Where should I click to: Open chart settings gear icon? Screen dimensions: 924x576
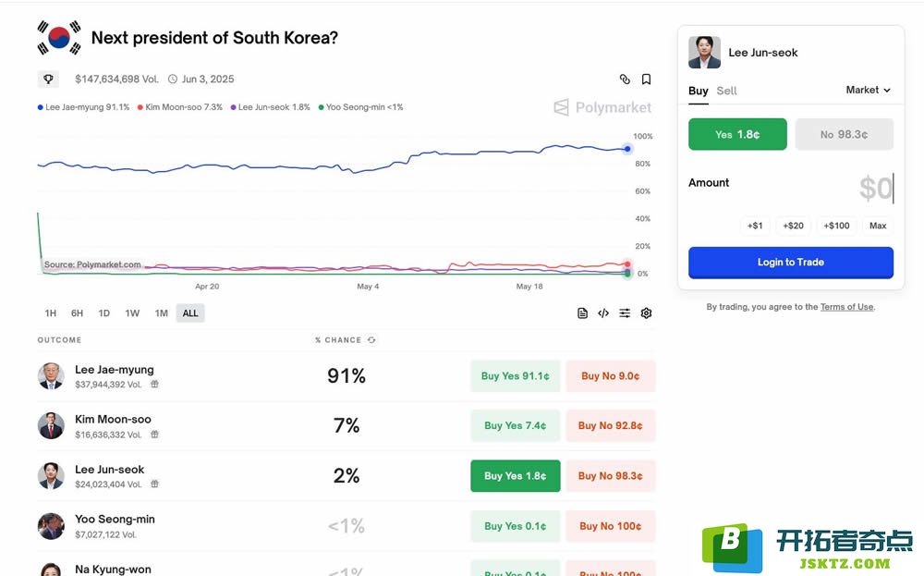[x=647, y=313]
